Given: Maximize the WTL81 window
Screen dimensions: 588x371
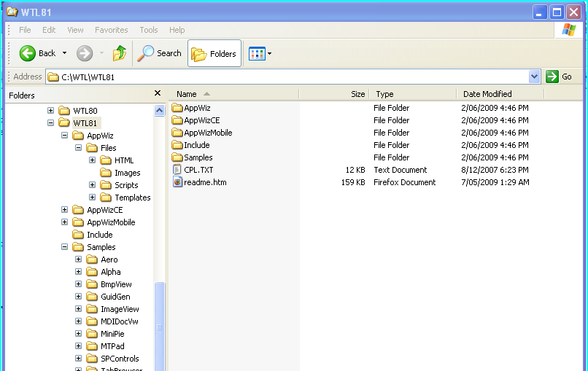Looking at the screenshot, I should pyautogui.click(x=557, y=12).
